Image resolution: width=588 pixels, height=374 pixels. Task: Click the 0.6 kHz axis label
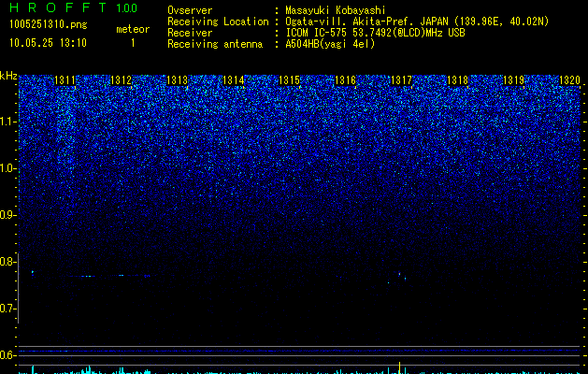coord(7,355)
